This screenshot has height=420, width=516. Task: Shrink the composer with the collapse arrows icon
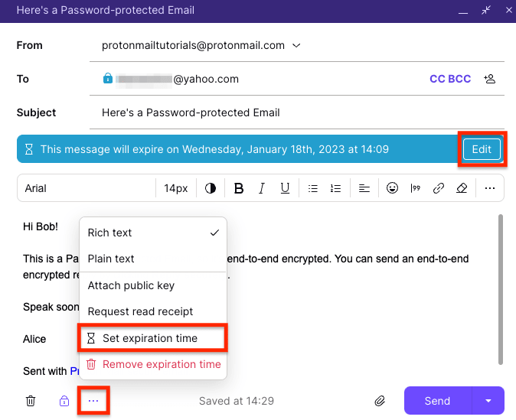(x=486, y=10)
